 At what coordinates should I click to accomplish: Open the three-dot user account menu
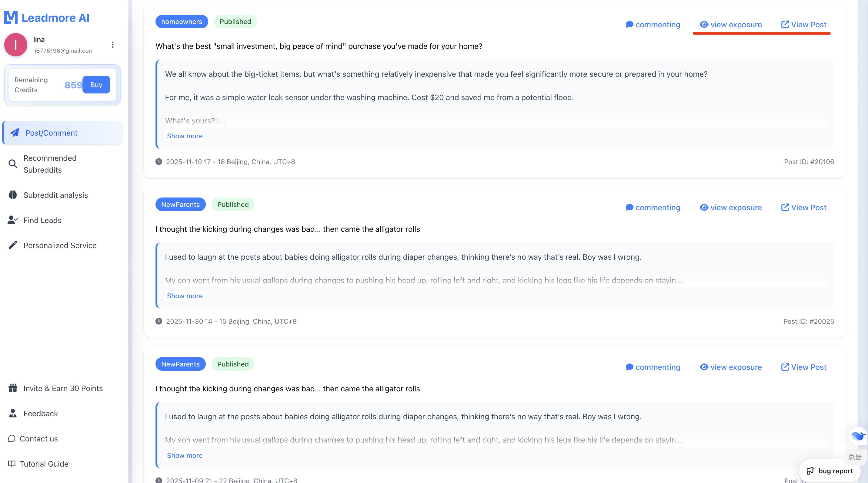coord(112,45)
